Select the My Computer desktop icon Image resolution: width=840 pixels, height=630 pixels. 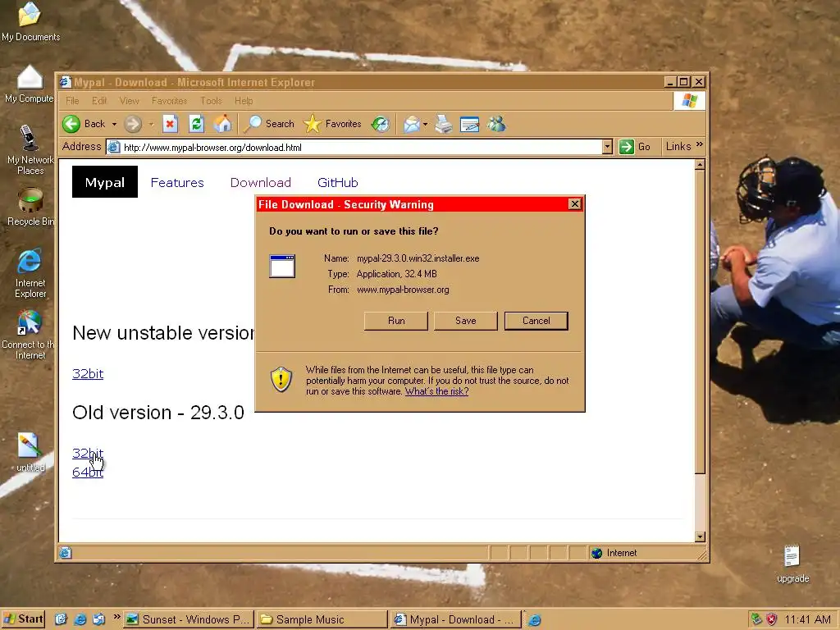[30, 77]
